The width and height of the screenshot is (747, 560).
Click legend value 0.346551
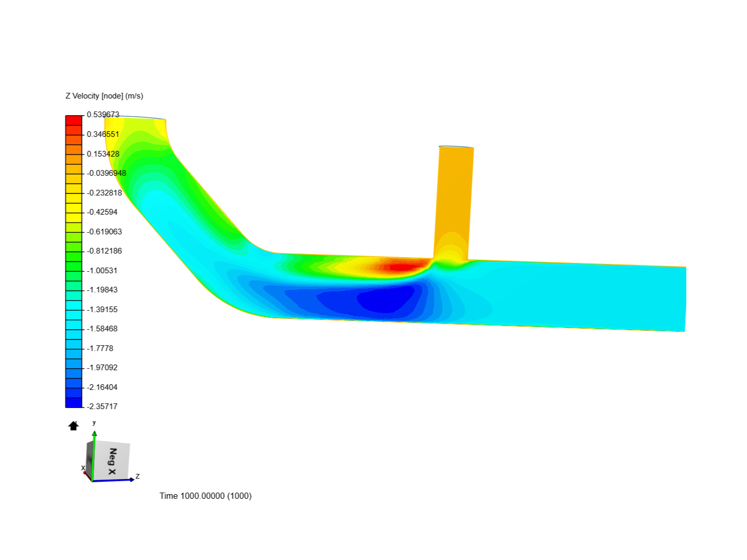point(103,134)
